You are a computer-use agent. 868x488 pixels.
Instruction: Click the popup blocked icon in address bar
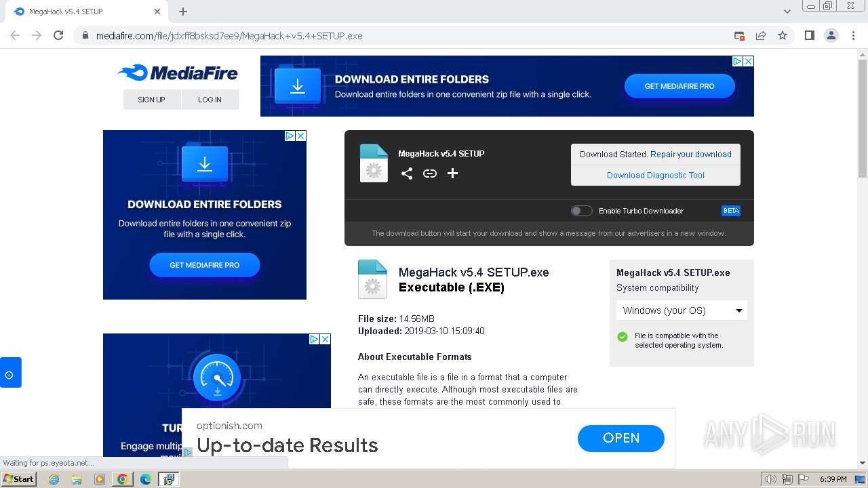tap(739, 35)
